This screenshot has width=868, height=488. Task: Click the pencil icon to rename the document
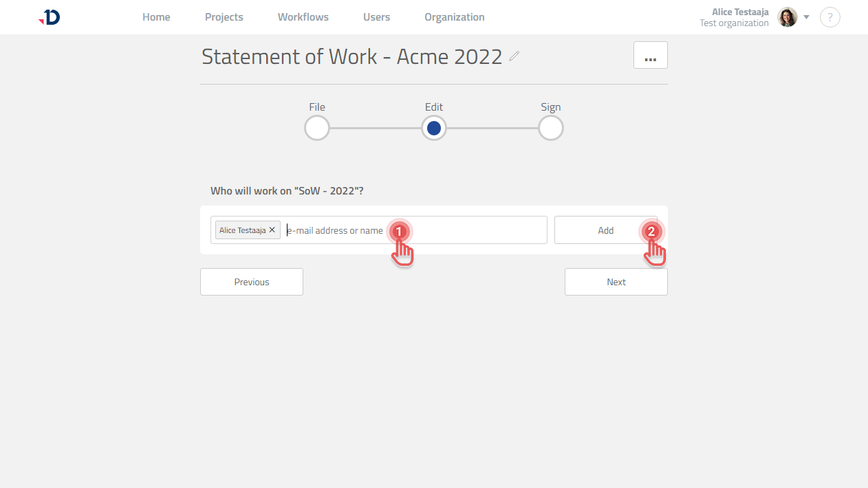pos(513,57)
